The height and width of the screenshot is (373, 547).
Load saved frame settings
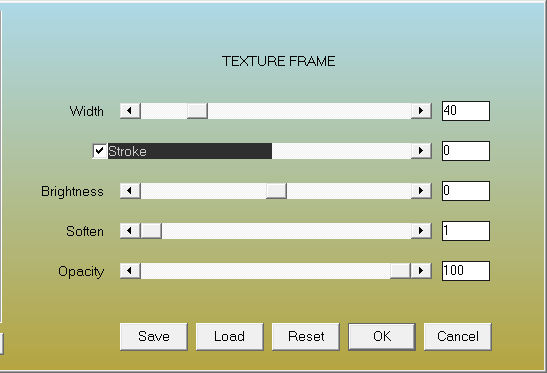(230, 336)
